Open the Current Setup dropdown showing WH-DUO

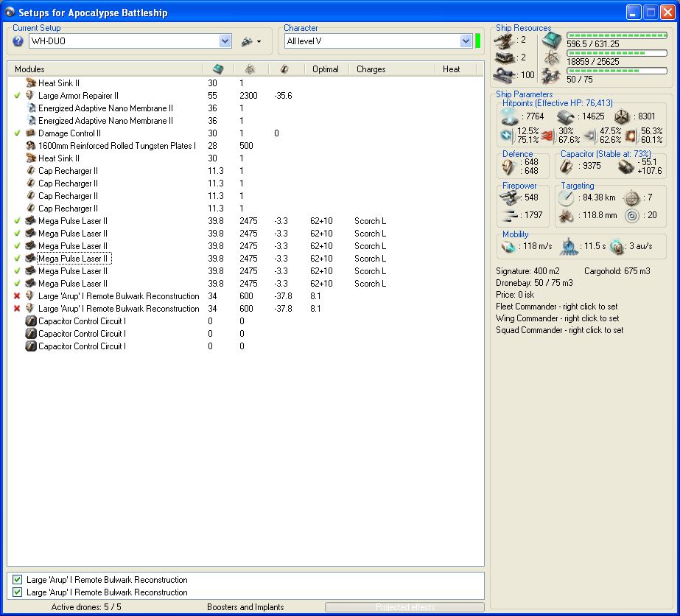coord(225,42)
